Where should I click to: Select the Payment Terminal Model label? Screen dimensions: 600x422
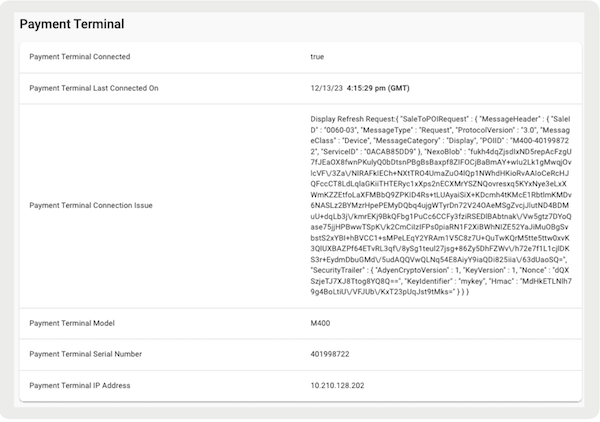(x=72, y=323)
